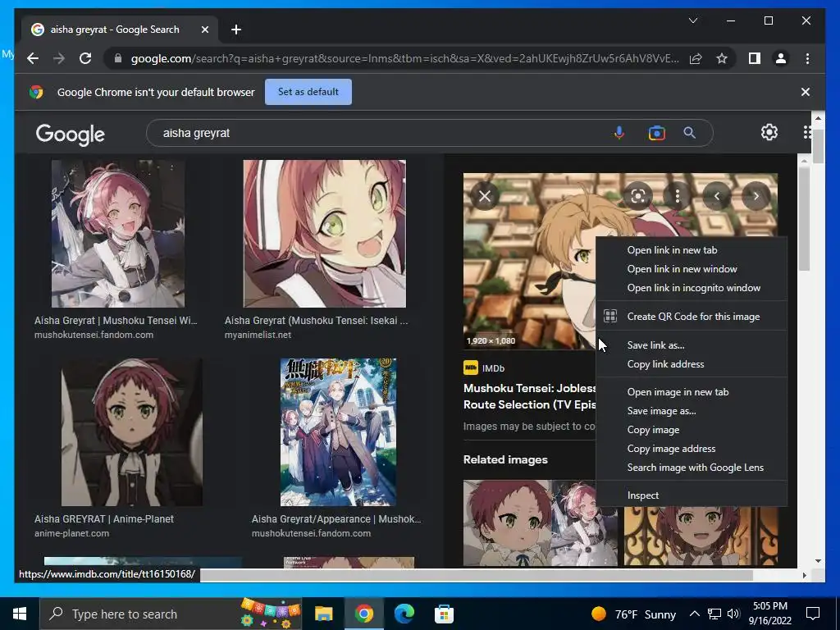Bookmark this page with star icon
This screenshot has height=630, width=840.
pos(722,58)
